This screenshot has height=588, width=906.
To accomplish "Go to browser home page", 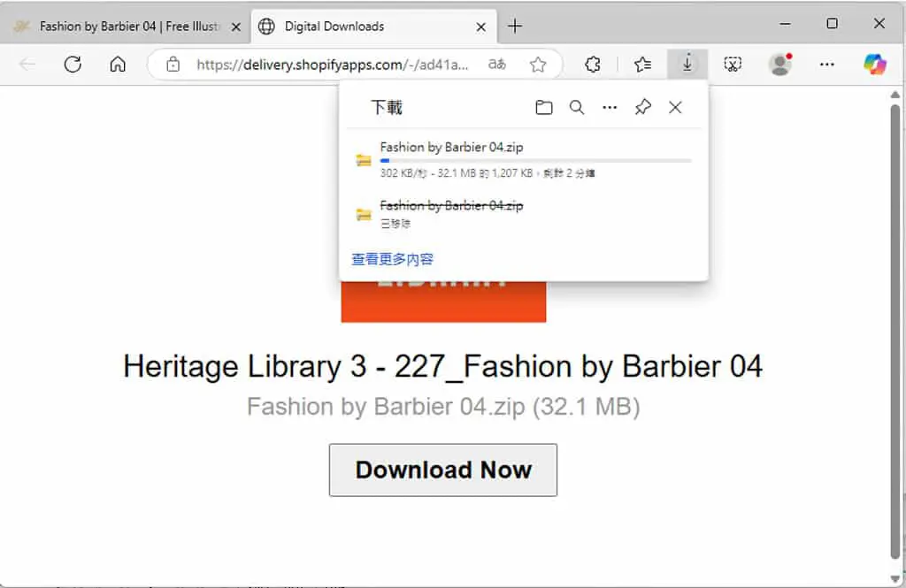I will point(118,65).
